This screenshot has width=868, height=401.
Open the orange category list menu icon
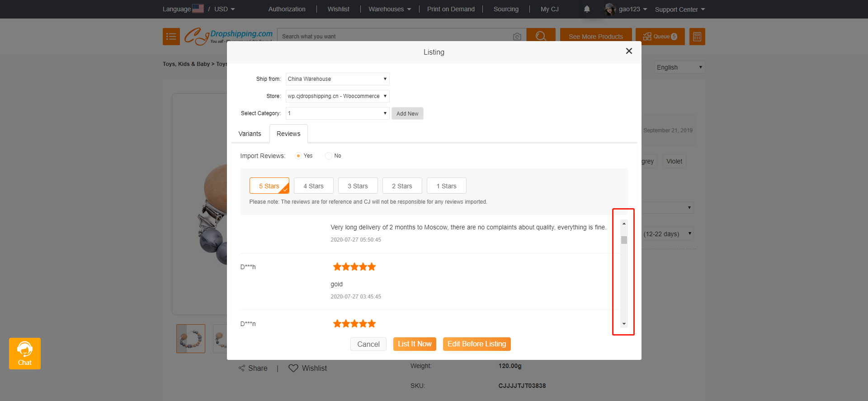(x=171, y=37)
